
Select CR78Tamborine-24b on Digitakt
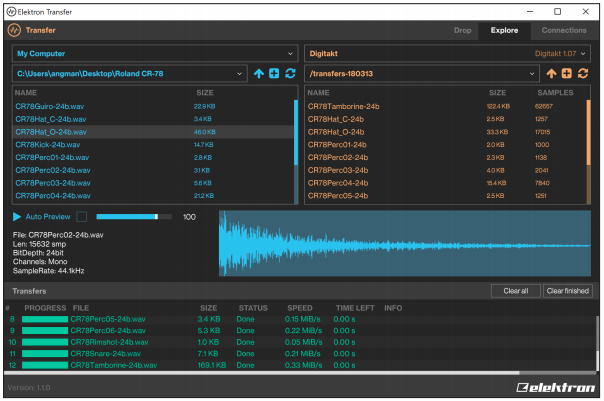click(x=446, y=106)
